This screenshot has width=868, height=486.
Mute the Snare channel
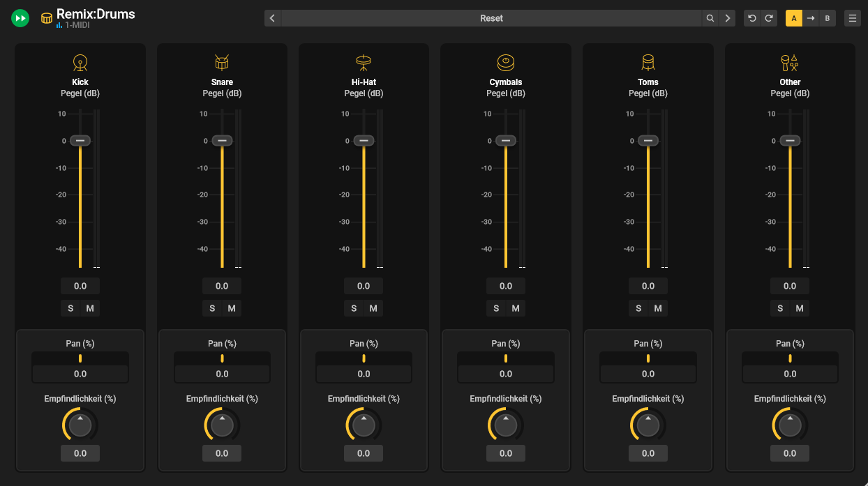(x=232, y=308)
